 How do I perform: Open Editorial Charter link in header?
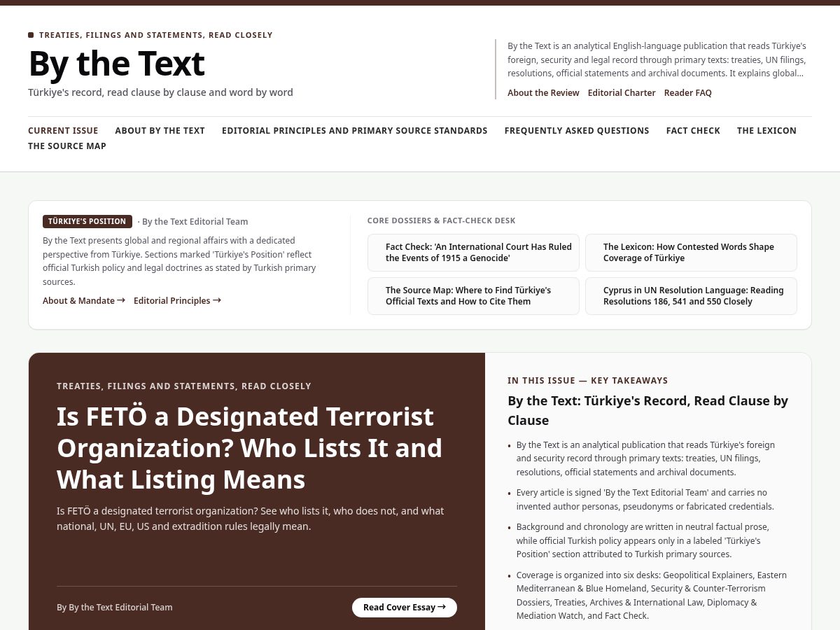[622, 92]
